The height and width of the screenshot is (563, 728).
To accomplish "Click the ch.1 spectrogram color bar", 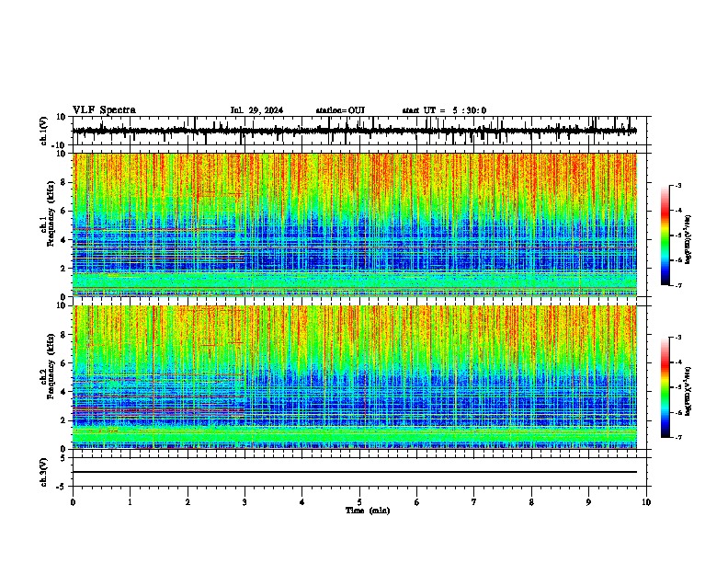I will click(x=665, y=236).
